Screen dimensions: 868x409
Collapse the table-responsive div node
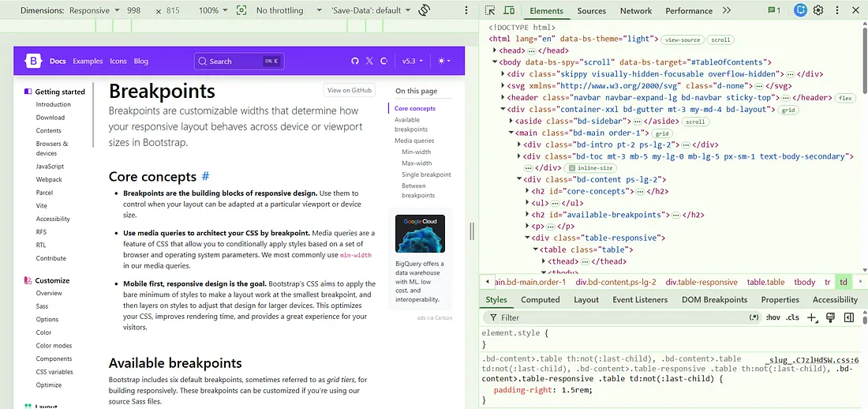tap(528, 238)
